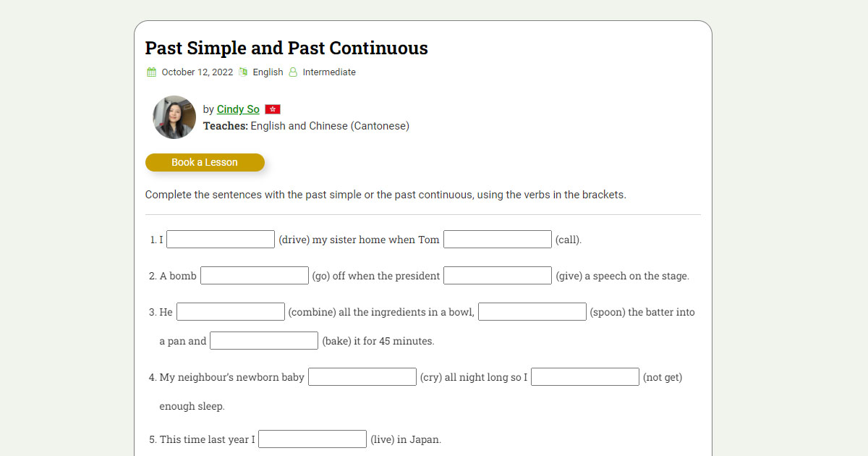
Task: Open the Cindy So author link
Action: 238,109
